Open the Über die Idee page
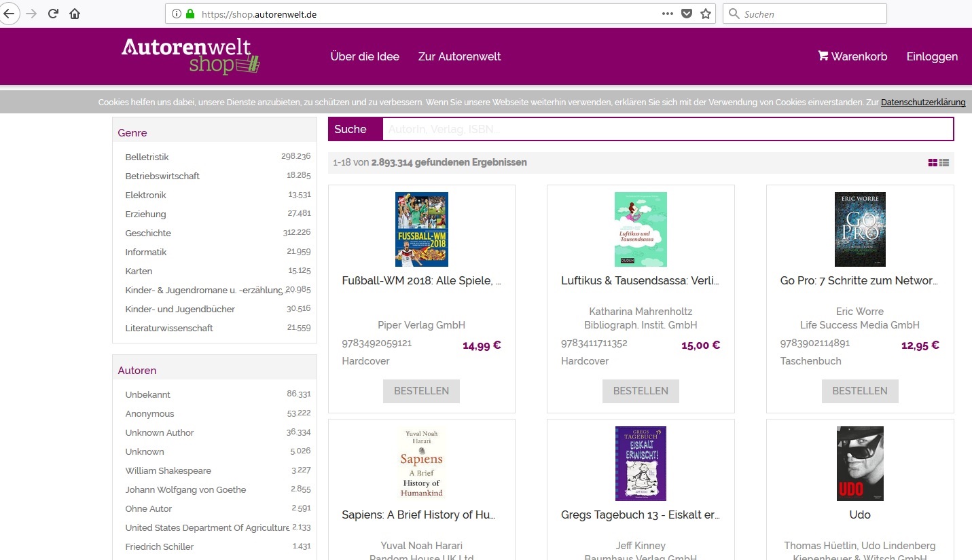Image resolution: width=972 pixels, height=560 pixels. (365, 56)
